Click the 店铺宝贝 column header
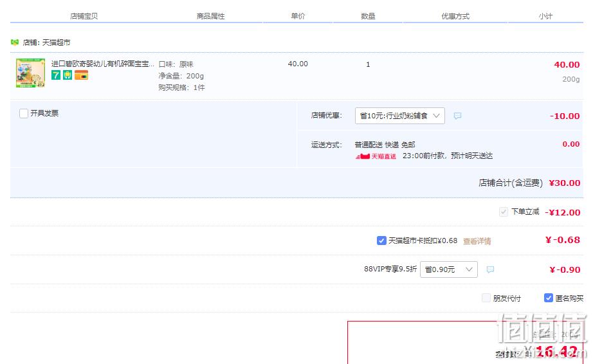 click(84, 16)
